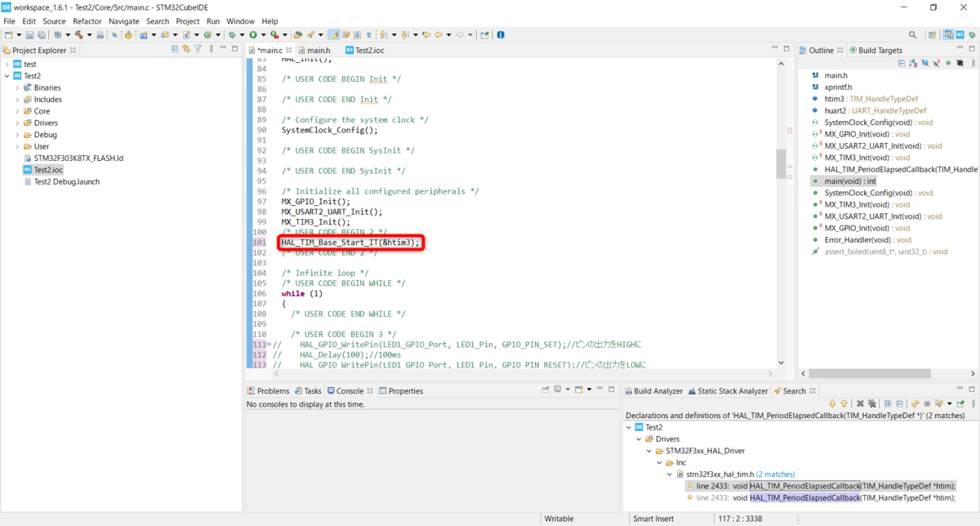980x526 pixels.
Task: Click Smart Insert in status bar
Action: pos(653,519)
